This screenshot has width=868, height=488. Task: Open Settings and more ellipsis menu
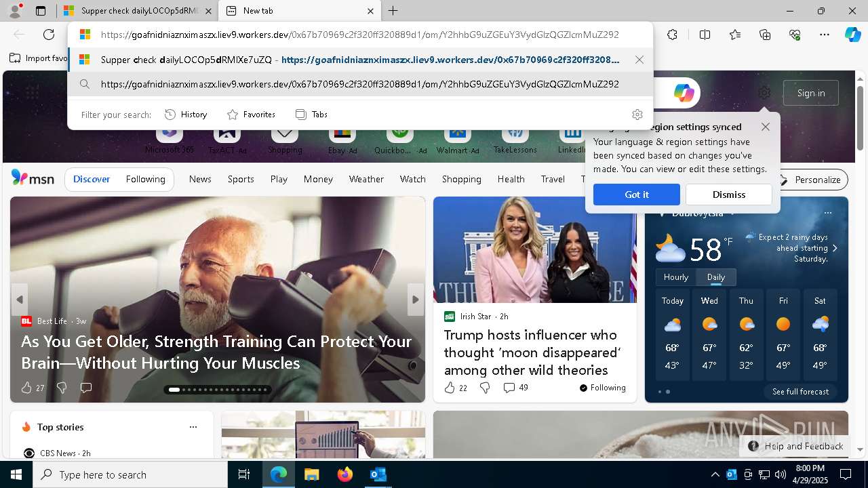825,35
